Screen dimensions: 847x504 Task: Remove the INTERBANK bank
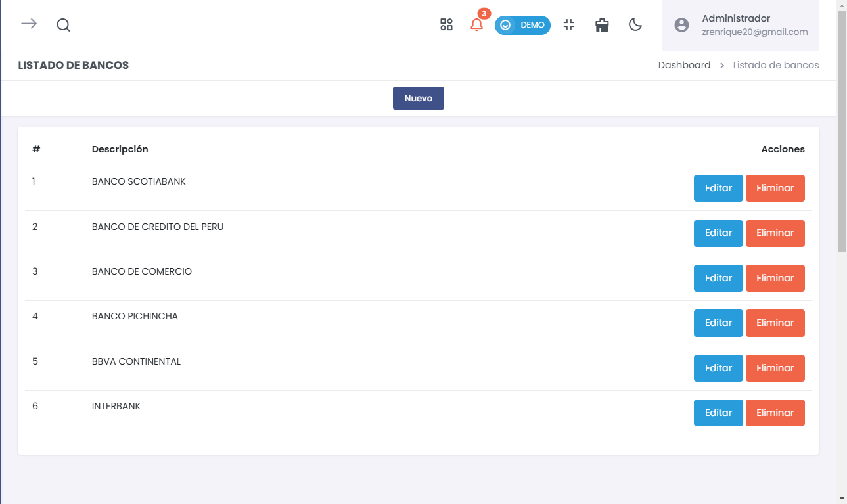775,413
